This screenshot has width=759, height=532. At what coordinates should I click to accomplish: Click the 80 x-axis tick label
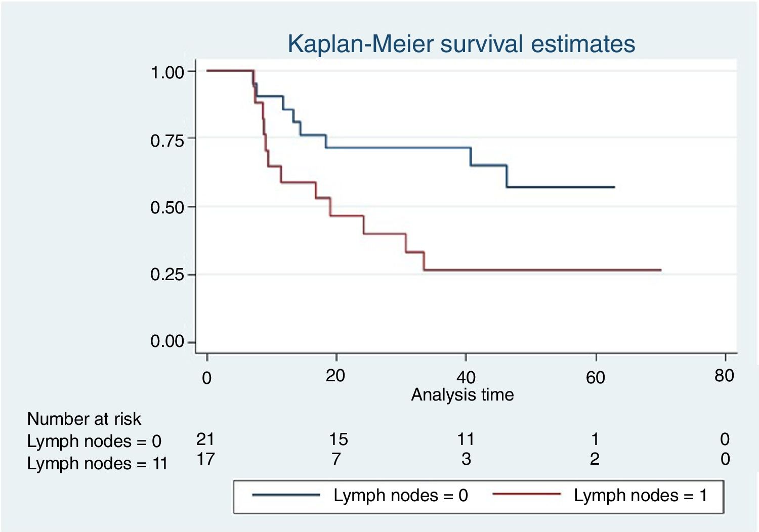point(724,376)
